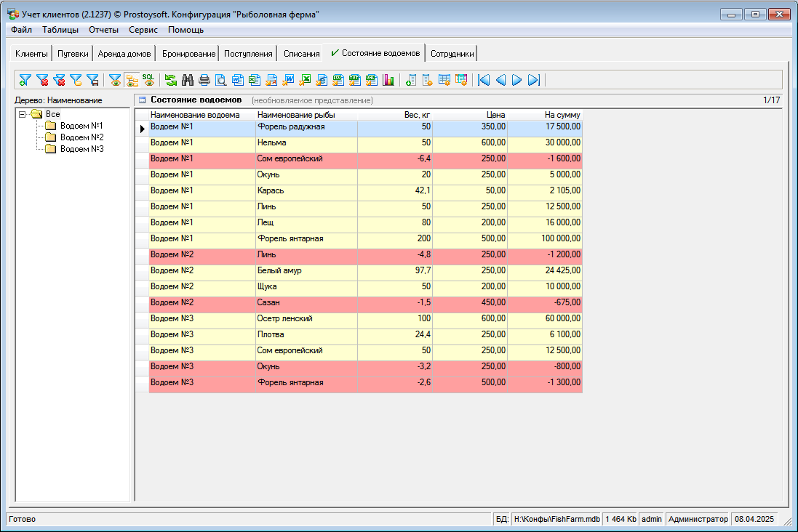The height and width of the screenshot is (532, 798).
Task: Open the 'Отчеты' menu
Action: pyautogui.click(x=103, y=30)
